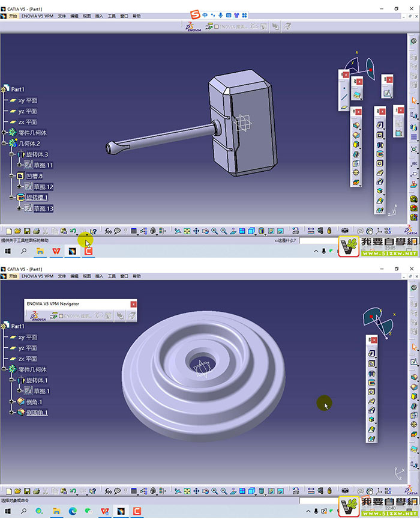Image resolution: width=420 pixels, height=522 pixels.
Task: Toggle Sogou soft keyboard icon
Action: [229, 15]
